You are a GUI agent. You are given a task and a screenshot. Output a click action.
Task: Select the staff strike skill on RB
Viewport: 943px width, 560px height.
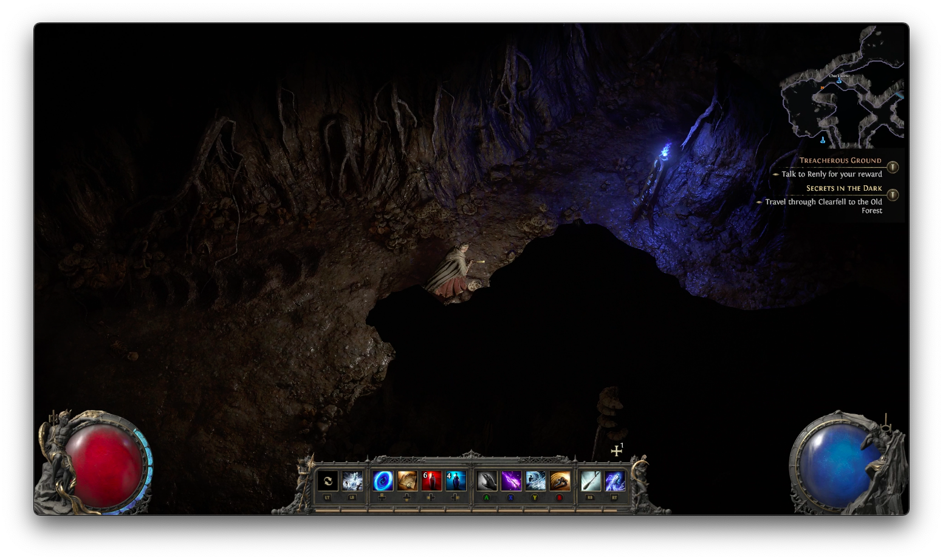(x=590, y=481)
